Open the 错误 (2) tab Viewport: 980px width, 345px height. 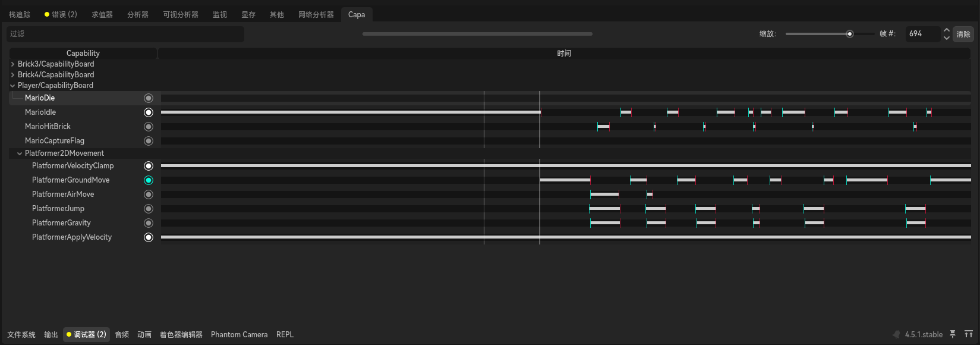point(61,14)
